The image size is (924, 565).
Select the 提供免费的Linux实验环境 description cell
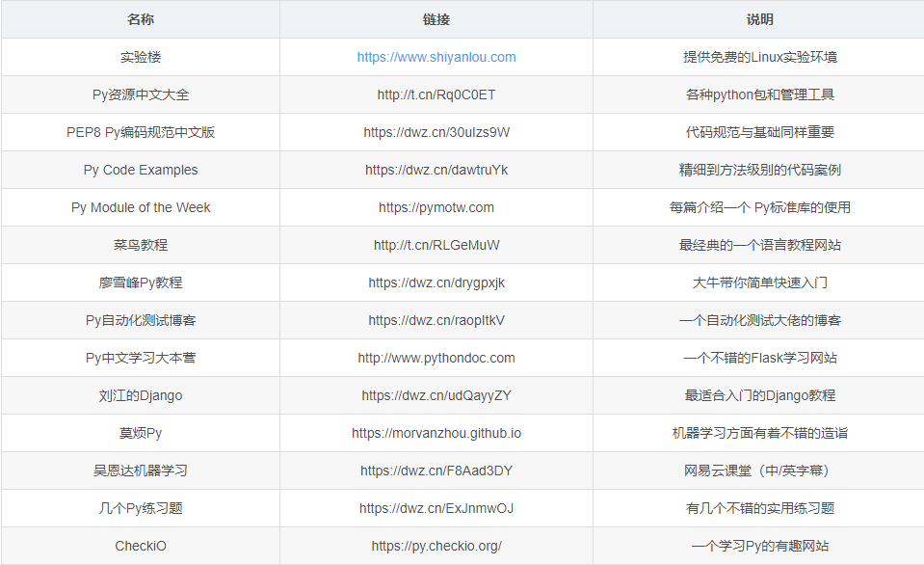(759, 57)
